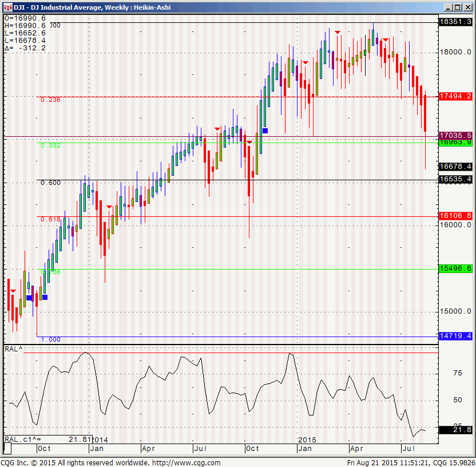Click the 0.500 Fibonacci level label
This screenshot has height=467, width=476.
click(50, 183)
